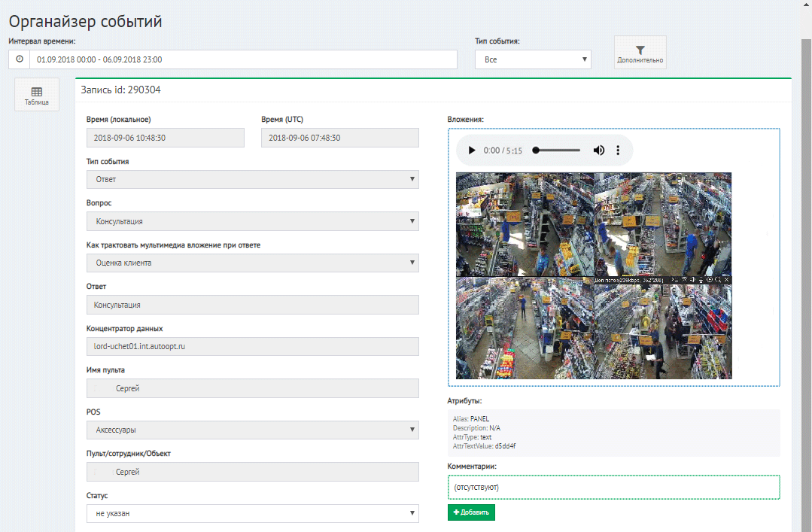Click the Время (UTC) field

click(339, 138)
